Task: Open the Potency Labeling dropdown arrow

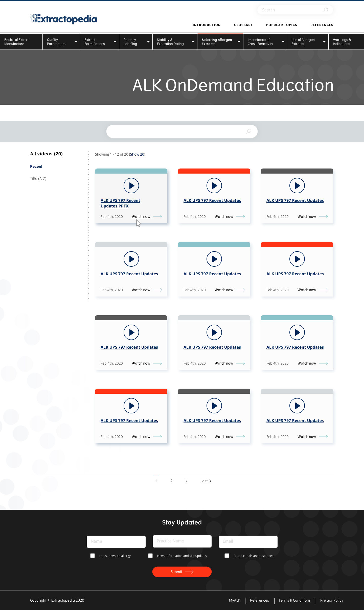Action: coord(148,42)
